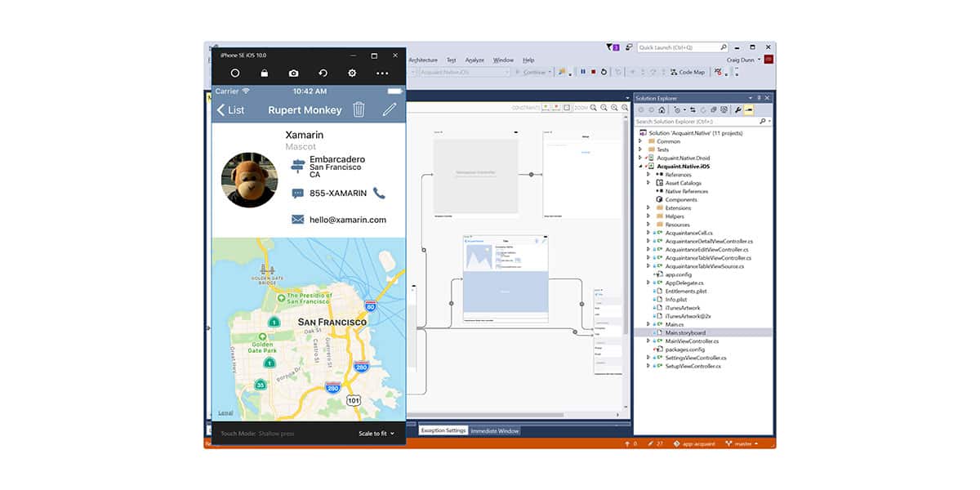Open the Craig Dunn account dropdown
This screenshot has width=980, height=490.
[744, 60]
